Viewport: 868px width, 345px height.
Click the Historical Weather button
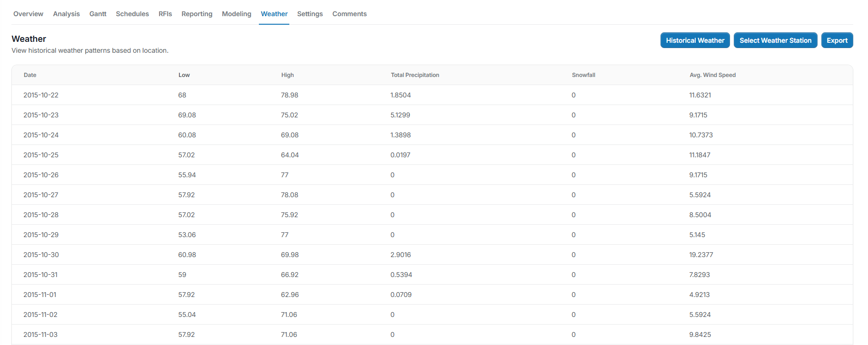tap(695, 40)
